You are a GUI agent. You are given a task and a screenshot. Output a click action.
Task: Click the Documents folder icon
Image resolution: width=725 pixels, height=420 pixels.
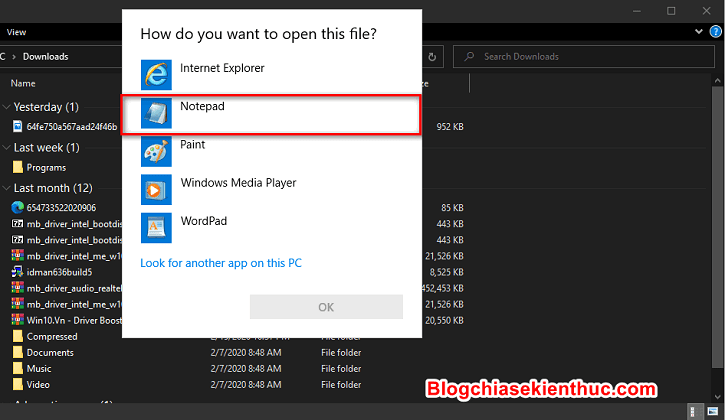pyautogui.click(x=18, y=352)
